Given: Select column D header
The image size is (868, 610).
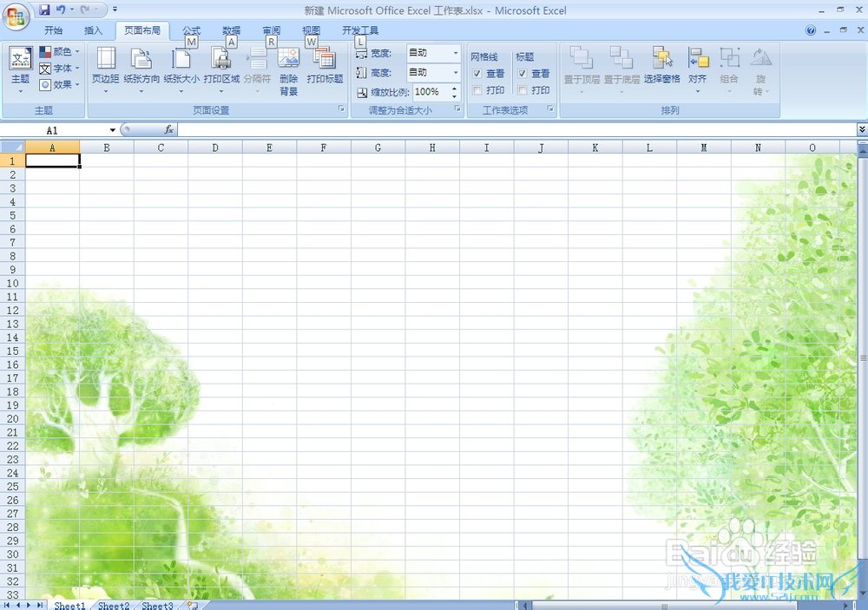Looking at the screenshot, I should coord(214,148).
